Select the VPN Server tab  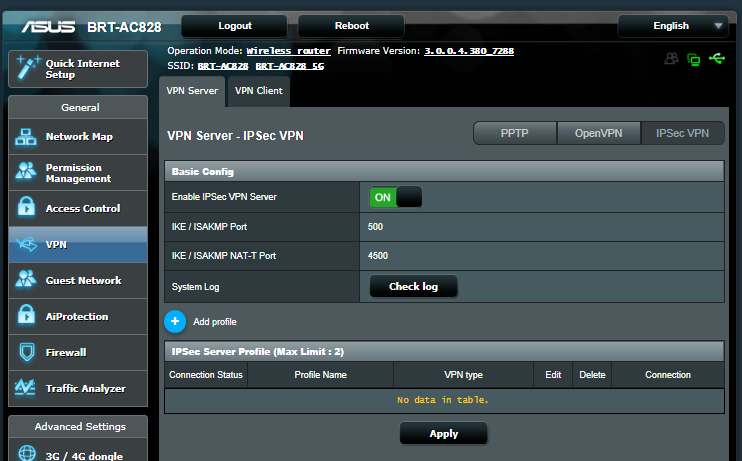click(x=191, y=91)
